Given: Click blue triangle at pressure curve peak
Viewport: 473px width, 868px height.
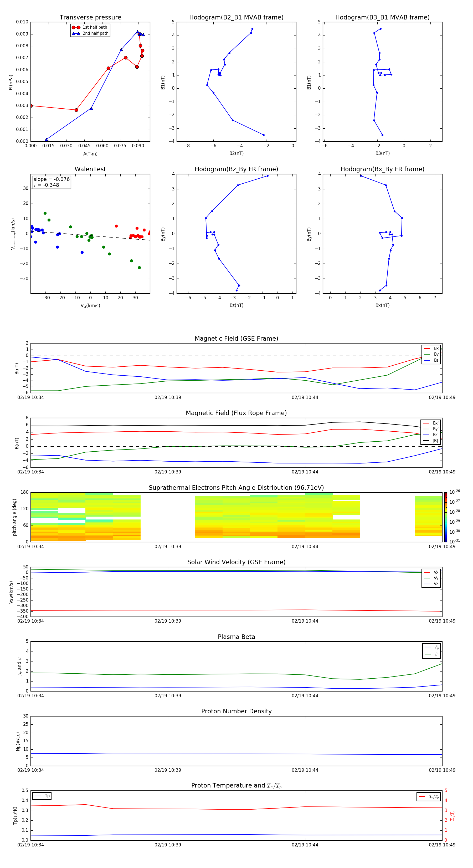Looking at the screenshot, I should click(x=137, y=32).
